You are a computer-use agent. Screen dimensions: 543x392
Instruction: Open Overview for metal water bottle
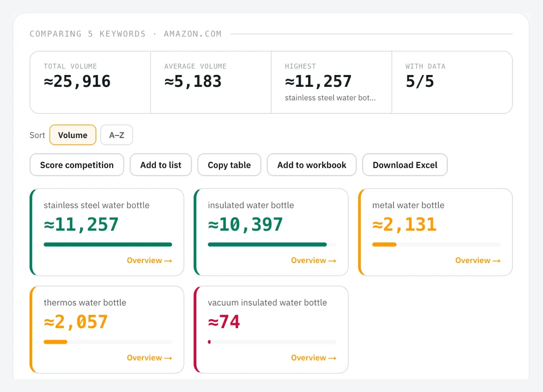478,260
